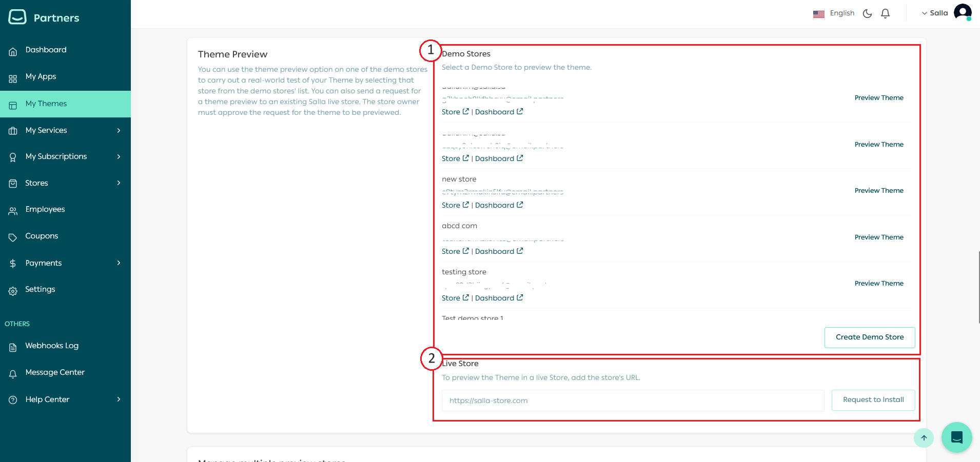Preview Theme for testing store
Screen dimensions: 980x462
(879, 284)
